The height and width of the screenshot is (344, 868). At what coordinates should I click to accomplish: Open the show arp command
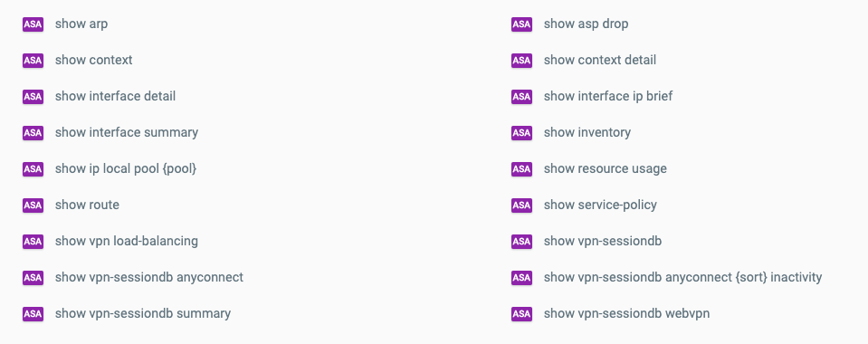click(x=81, y=24)
